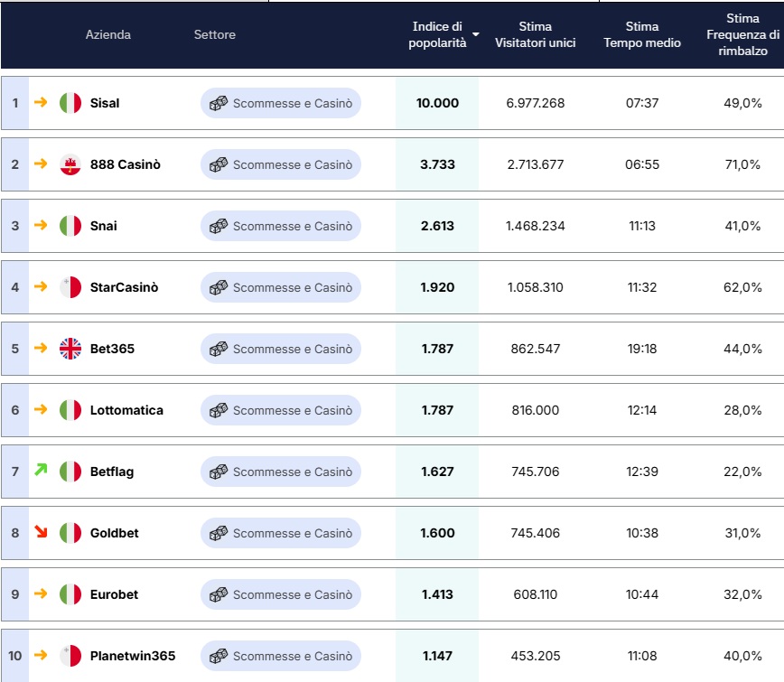Toggle sort arrow next to Indice di popolarità

pyautogui.click(x=475, y=34)
